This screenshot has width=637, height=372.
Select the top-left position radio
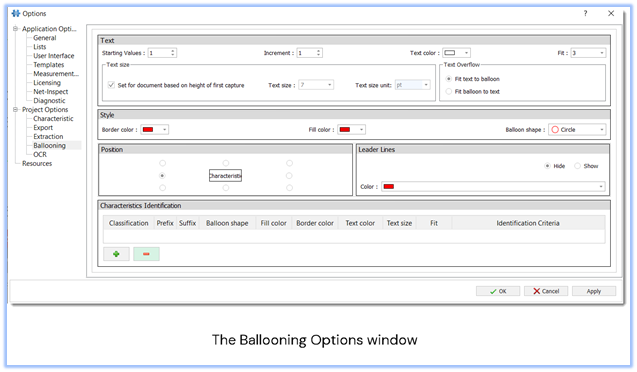point(162,163)
